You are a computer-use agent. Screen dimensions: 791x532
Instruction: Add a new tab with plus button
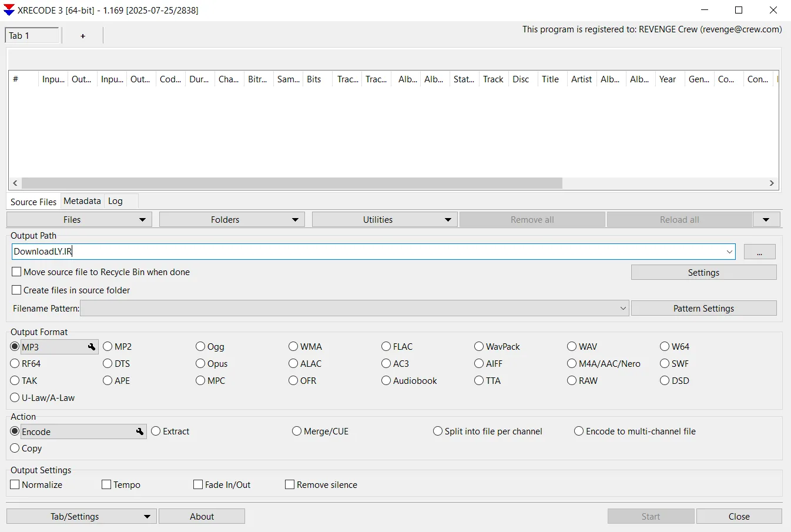(83, 36)
